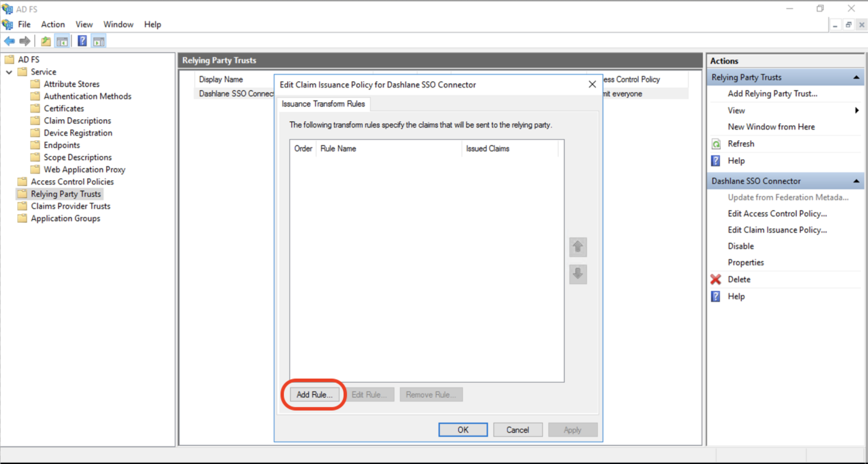Image resolution: width=868 pixels, height=464 pixels.
Task: Select Relying Party Trusts in the tree
Action: coord(66,194)
